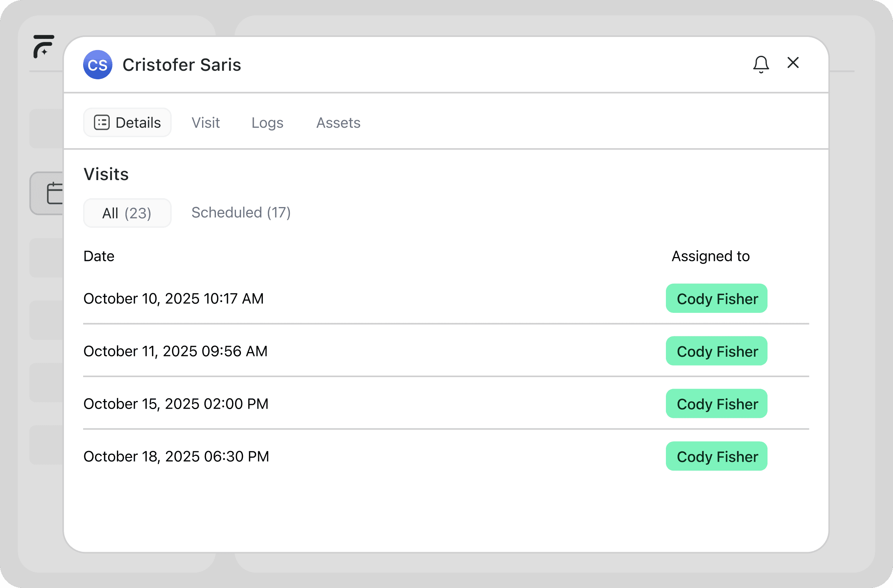Open the October 11, 2025 09:56 AM visit
The width and height of the screenshot is (893, 588).
[176, 351]
